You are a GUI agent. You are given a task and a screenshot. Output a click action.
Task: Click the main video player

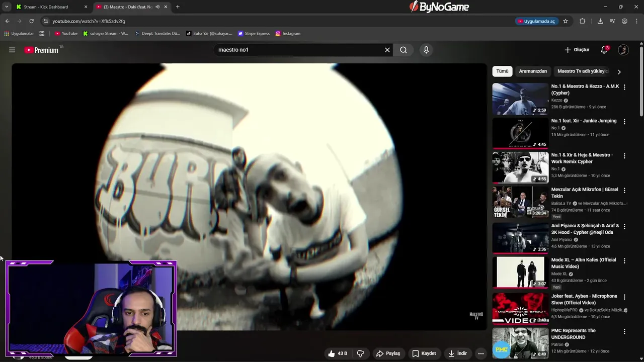249,197
